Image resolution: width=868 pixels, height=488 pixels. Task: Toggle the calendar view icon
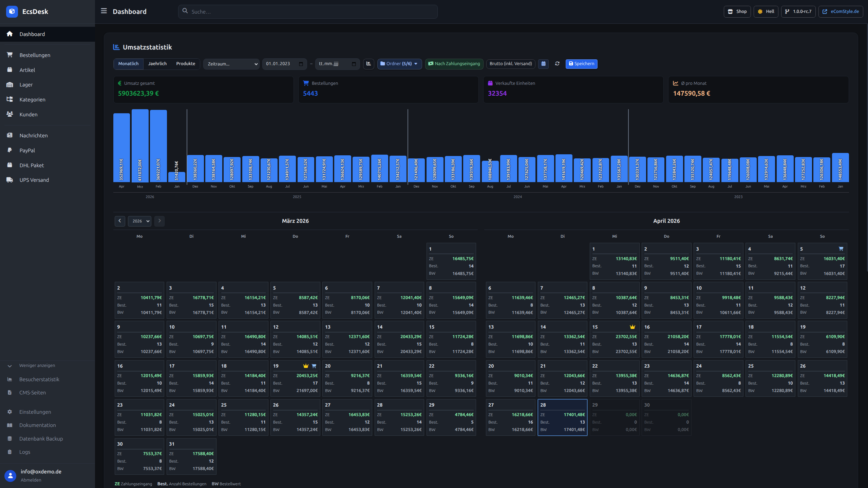[x=543, y=64]
